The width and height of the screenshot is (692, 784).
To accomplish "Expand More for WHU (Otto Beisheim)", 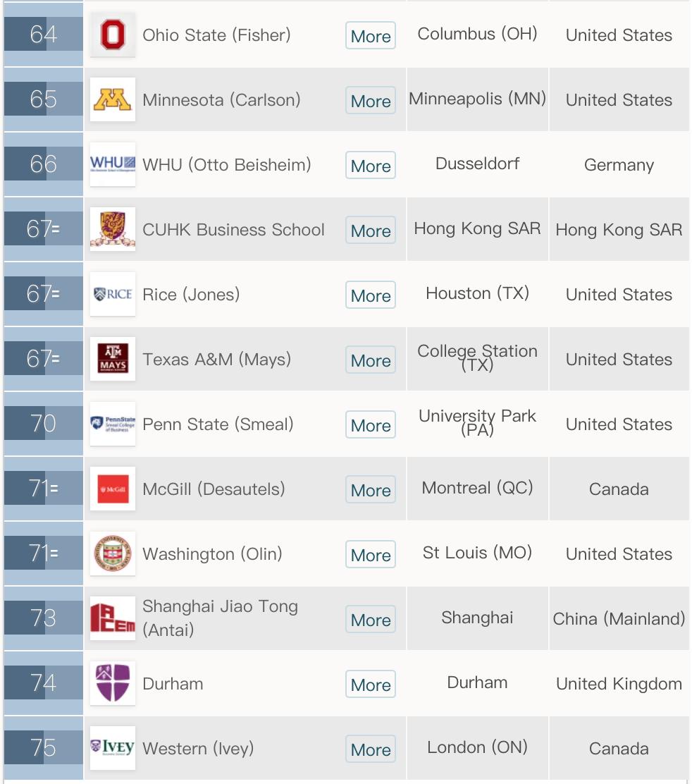I will tap(371, 166).
